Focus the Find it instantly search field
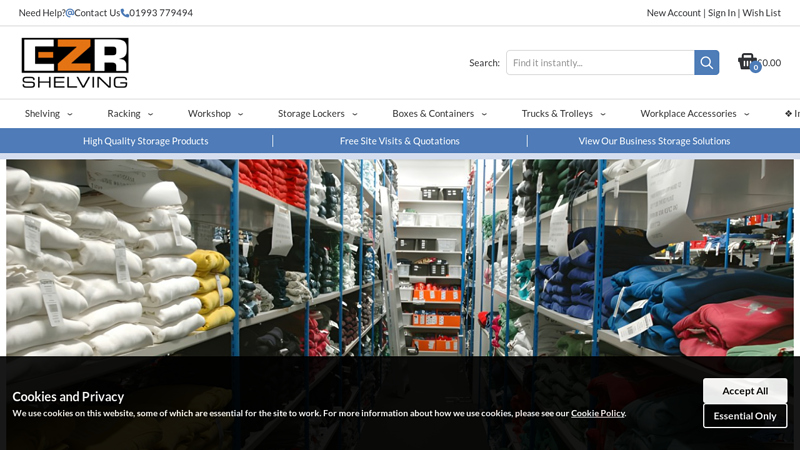The height and width of the screenshot is (450, 800). (600, 62)
